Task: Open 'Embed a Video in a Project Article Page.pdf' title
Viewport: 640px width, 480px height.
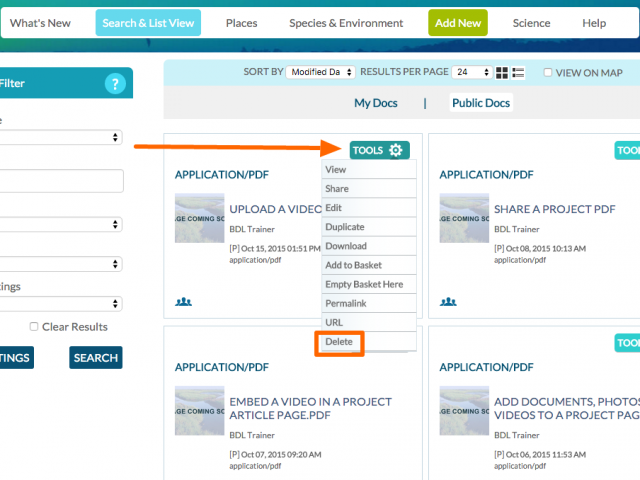Action: 311,408
